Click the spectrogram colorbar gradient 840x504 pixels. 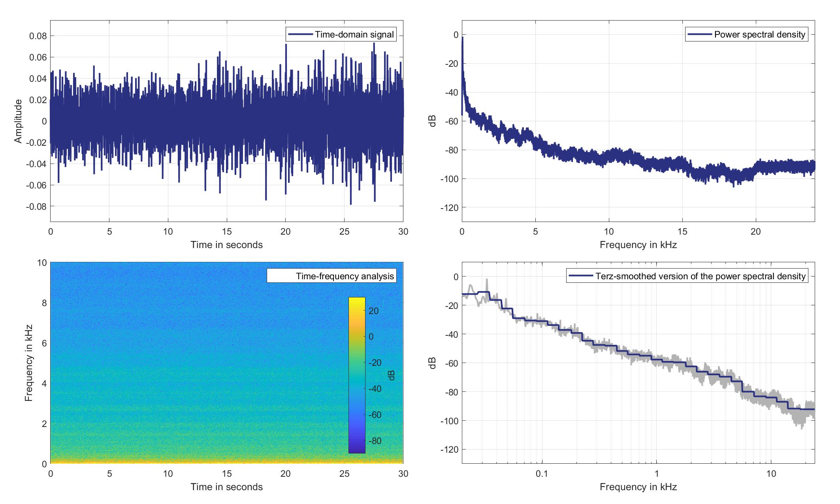pyautogui.click(x=357, y=374)
